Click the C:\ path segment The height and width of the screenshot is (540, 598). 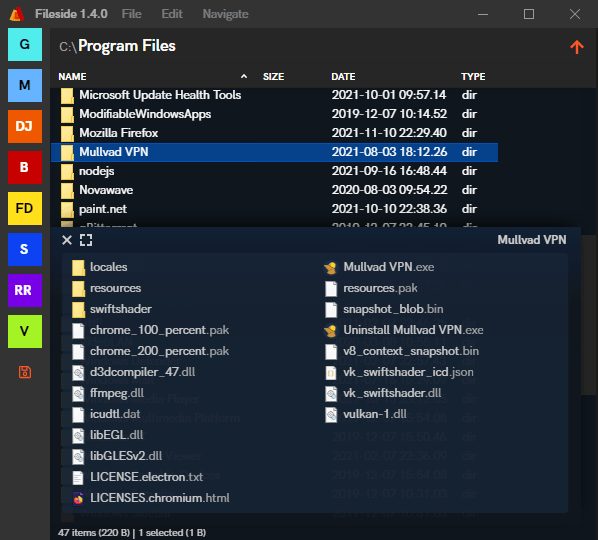[68, 47]
